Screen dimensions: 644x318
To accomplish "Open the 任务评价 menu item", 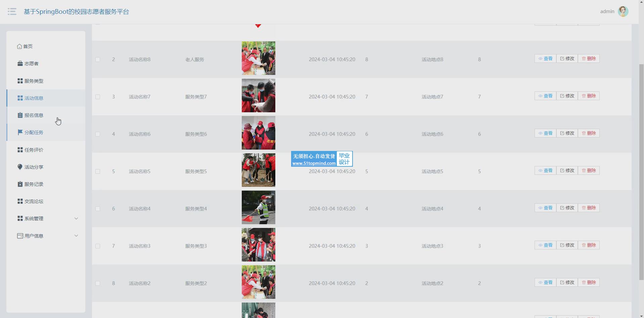I will point(46,150).
